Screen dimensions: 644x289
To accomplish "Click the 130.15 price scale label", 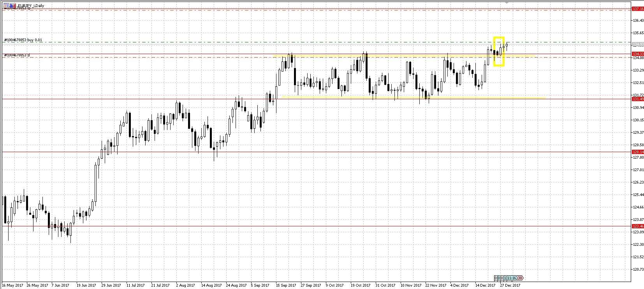I will pos(638,120).
